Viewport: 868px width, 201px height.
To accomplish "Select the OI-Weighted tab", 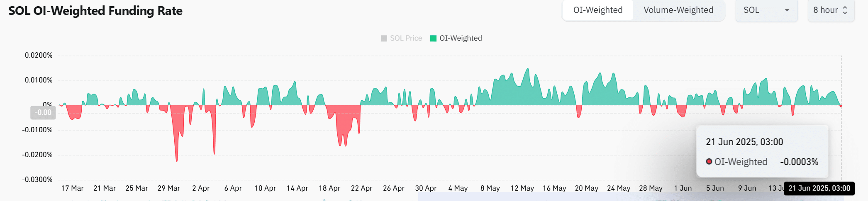I will [598, 10].
